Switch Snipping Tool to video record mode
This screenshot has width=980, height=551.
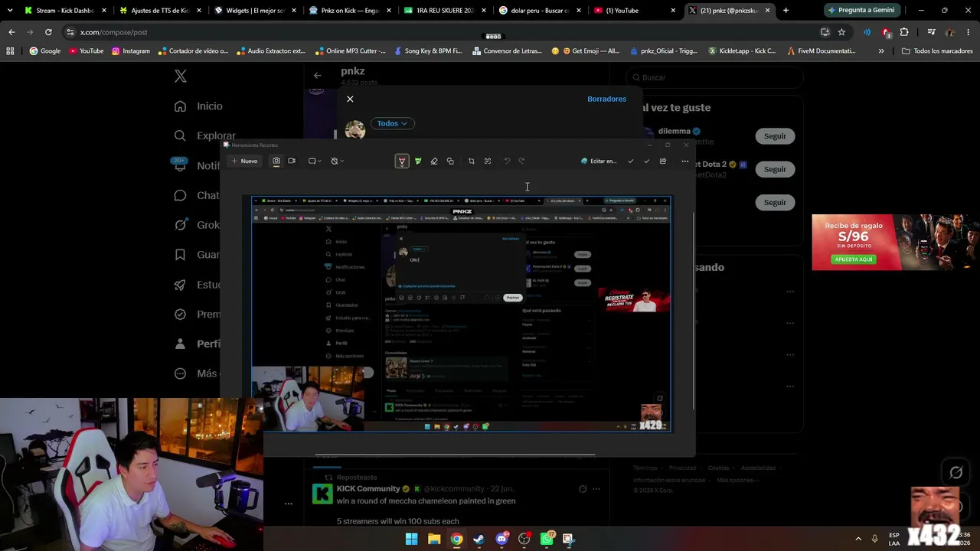click(292, 161)
